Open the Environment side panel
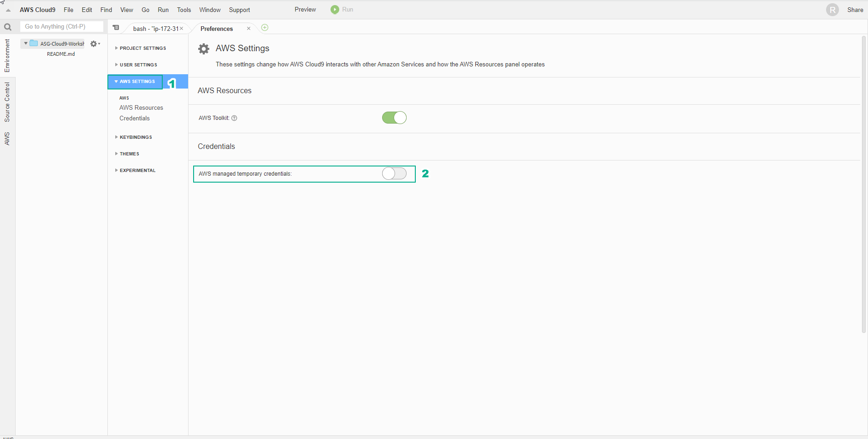The width and height of the screenshot is (868, 439). (x=7, y=55)
